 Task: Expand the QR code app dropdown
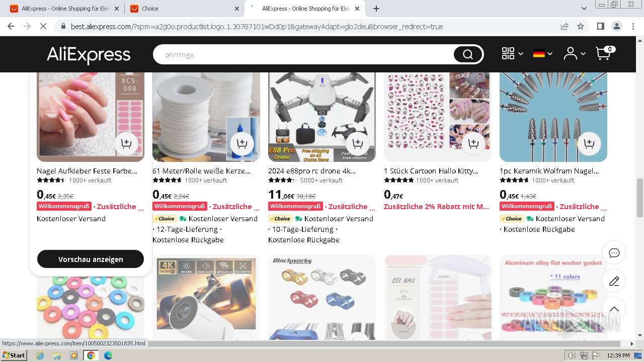point(512,54)
